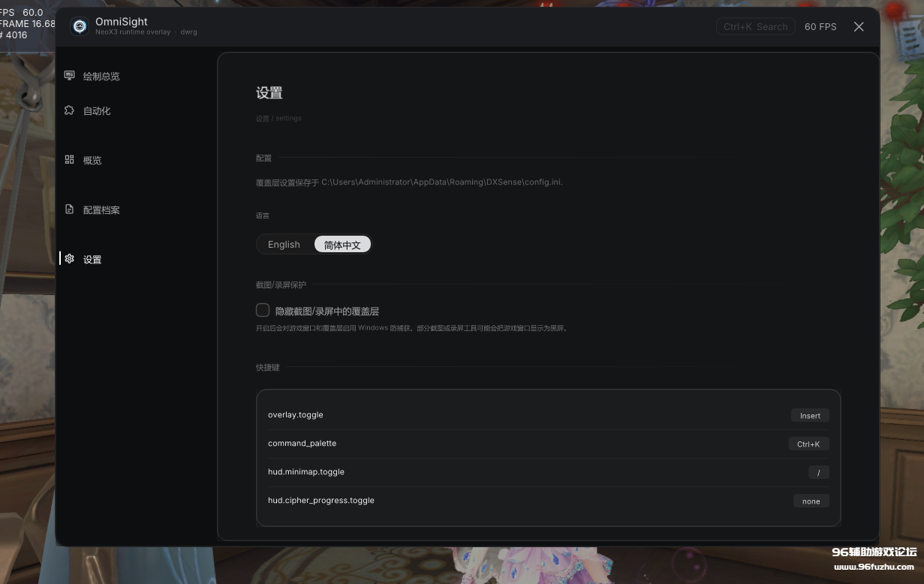This screenshot has height=584, width=924.
Task: Set hud.cipher_progress.toggle none keybind
Action: (811, 501)
